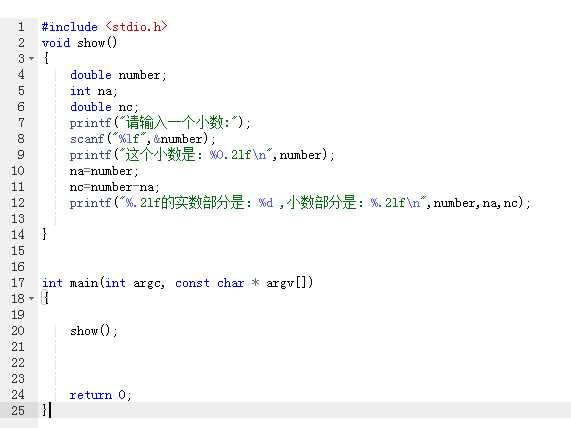
Task: Click 'int na;' declaration line
Action: (94, 91)
